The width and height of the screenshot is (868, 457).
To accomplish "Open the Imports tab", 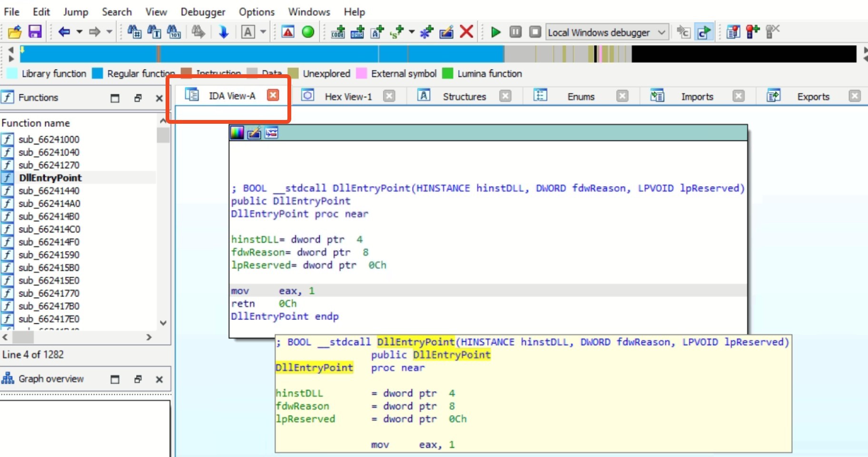I will [697, 97].
